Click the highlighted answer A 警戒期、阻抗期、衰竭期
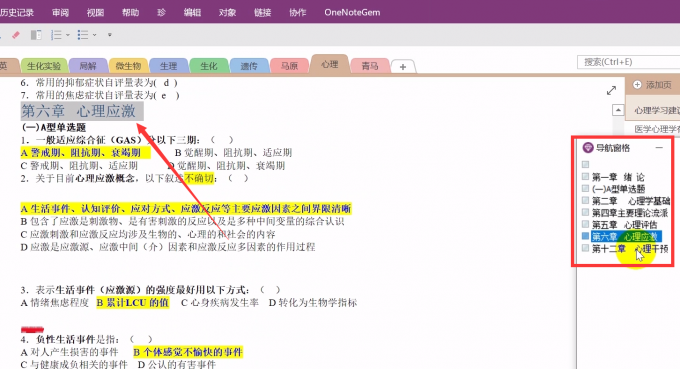 (x=85, y=153)
